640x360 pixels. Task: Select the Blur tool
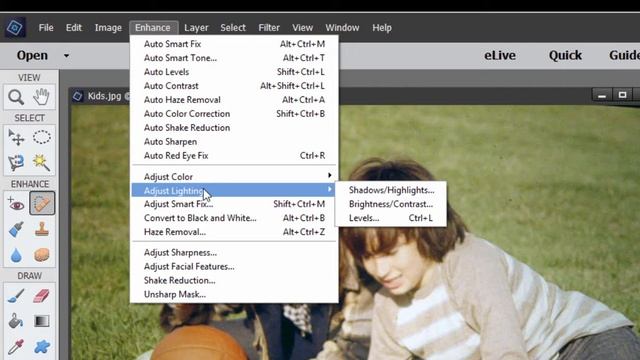(16, 255)
